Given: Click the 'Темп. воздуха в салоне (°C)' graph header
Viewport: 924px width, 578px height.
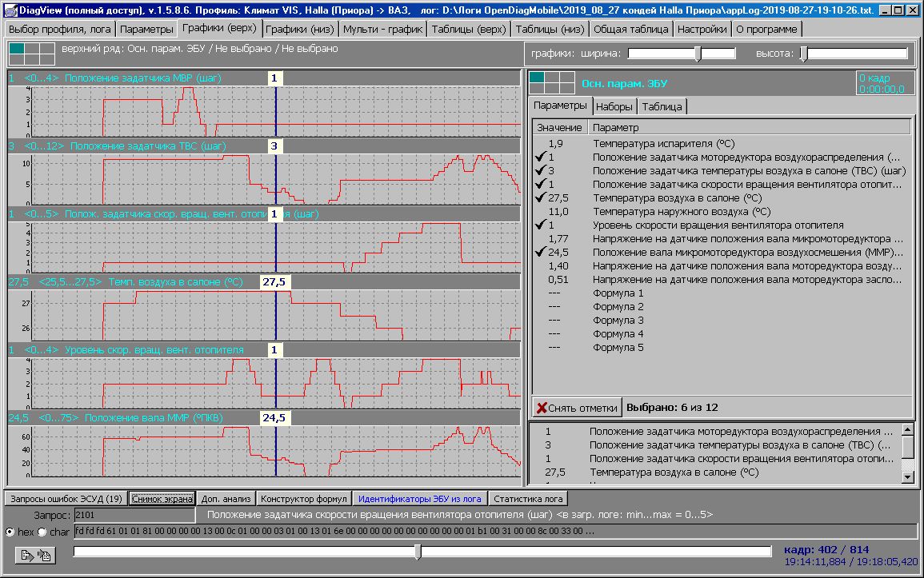Looking at the screenshot, I should coord(264,282).
